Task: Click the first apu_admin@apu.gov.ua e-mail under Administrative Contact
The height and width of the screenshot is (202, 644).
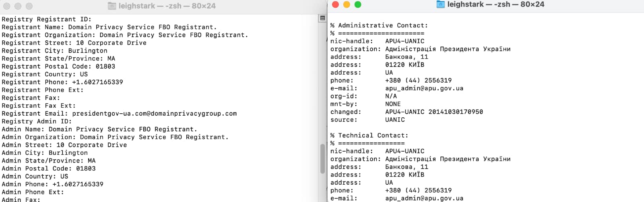Action: (424, 88)
